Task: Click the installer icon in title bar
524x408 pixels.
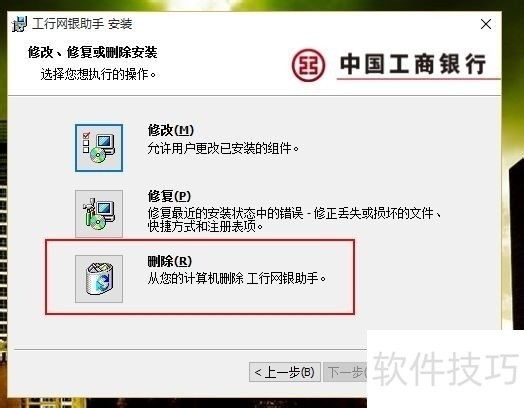Action: (x=20, y=24)
